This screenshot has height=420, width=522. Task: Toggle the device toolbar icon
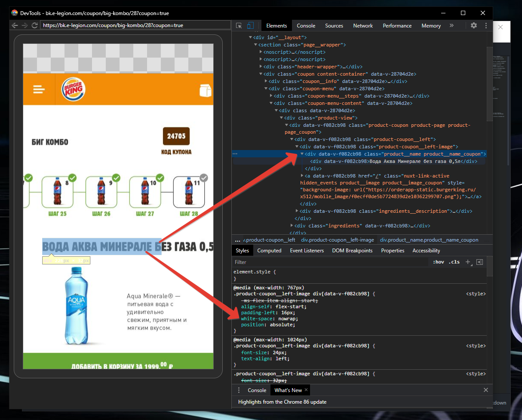pyautogui.click(x=250, y=26)
